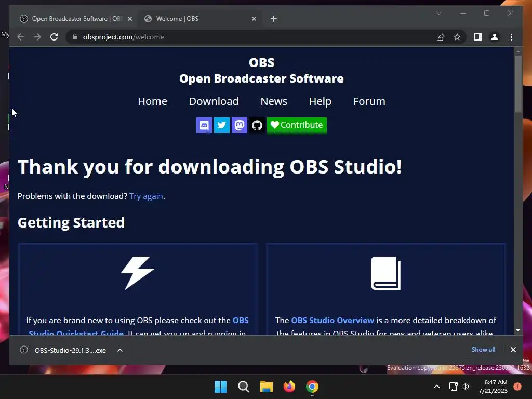532x399 pixels.
Task: Close the downloads bar
Action: point(513,350)
